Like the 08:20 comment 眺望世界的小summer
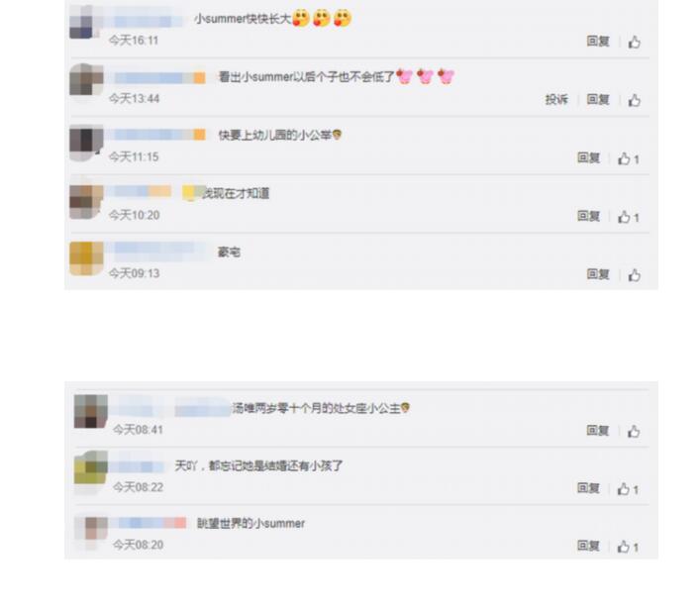 628,547
